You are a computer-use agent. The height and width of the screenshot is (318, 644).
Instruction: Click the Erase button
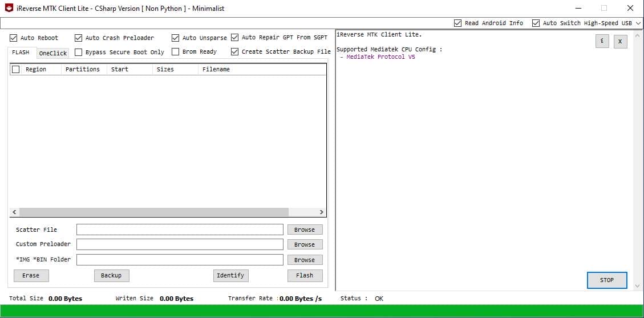31,276
